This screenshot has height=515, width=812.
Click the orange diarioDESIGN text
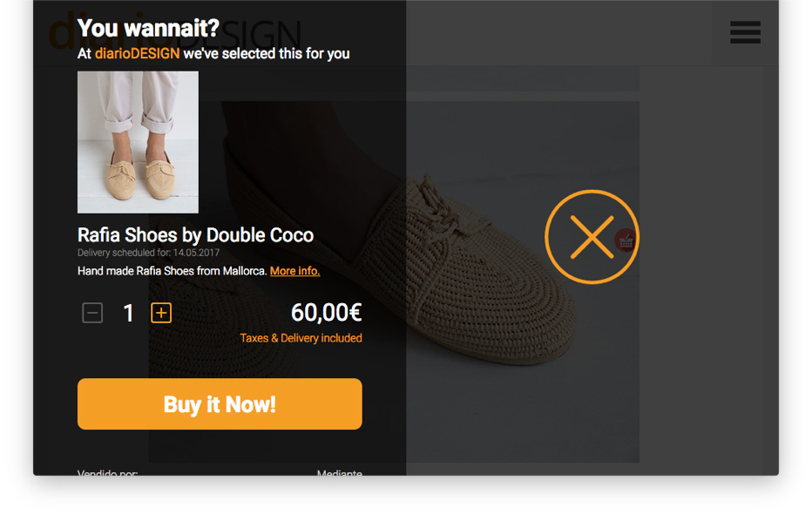pos(138,54)
